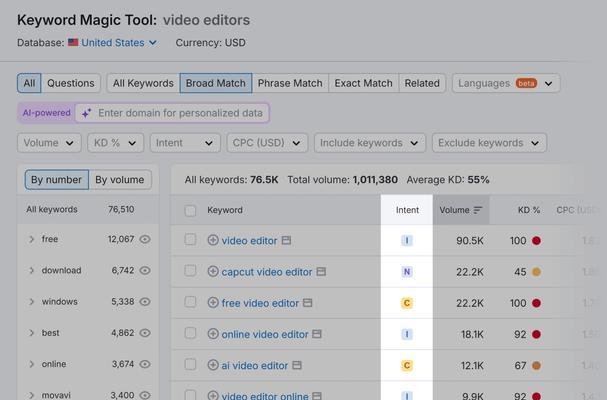Viewport: 607px width, 400px height.
Task: Switch to the Related tab
Action: click(422, 83)
